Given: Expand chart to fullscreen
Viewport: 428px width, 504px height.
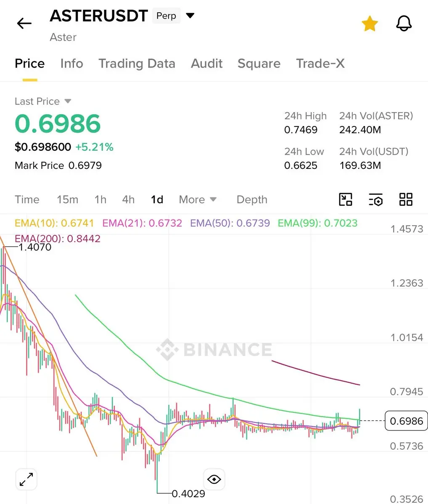Looking at the screenshot, I should (x=26, y=479).
